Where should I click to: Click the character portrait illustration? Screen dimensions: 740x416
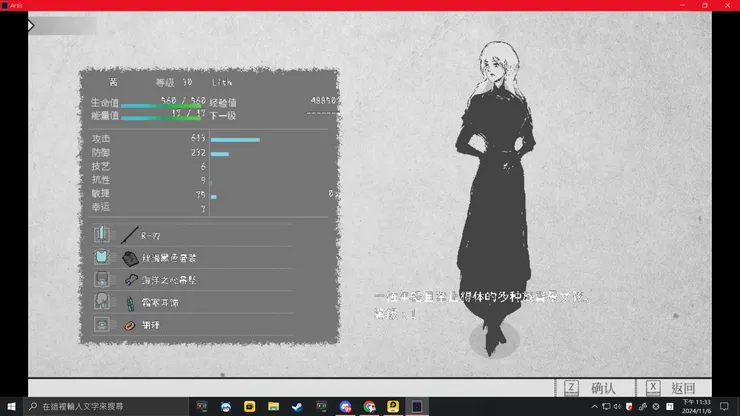point(495,198)
